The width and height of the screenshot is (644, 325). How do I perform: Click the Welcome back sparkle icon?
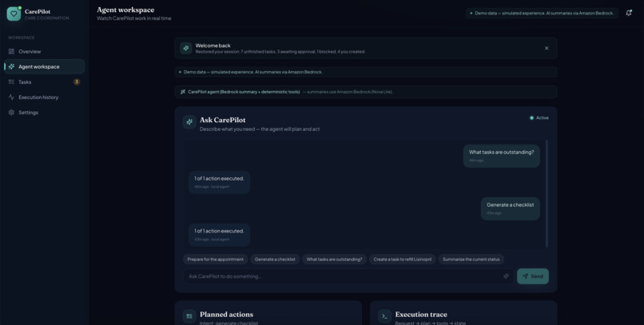pyautogui.click(x=186, y=48)
